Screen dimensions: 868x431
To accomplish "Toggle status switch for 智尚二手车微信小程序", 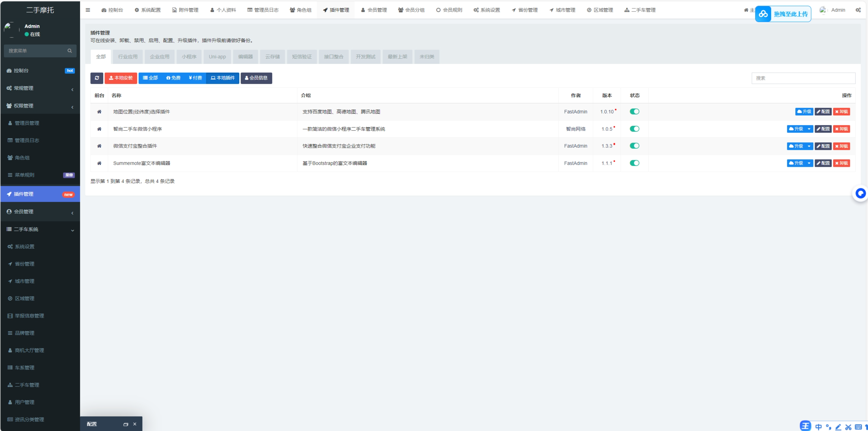I will coord(634,129).
